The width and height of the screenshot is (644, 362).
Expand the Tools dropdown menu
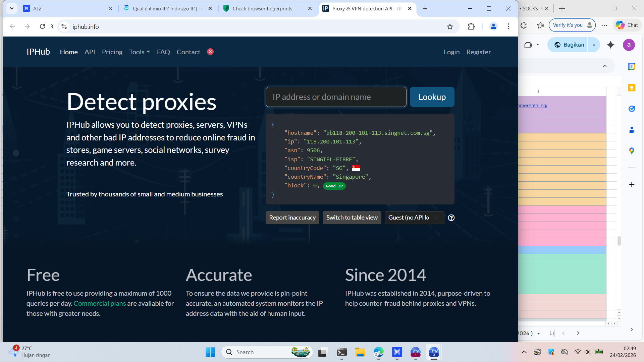tap(140, 52)
